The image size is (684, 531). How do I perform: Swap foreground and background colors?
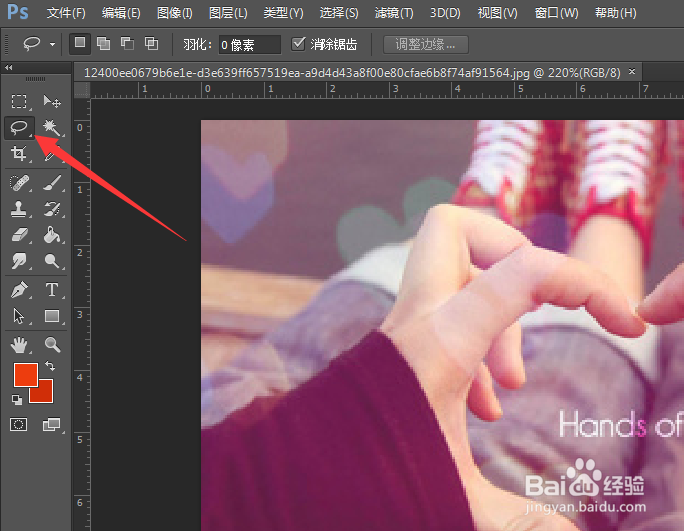(50, 366)
